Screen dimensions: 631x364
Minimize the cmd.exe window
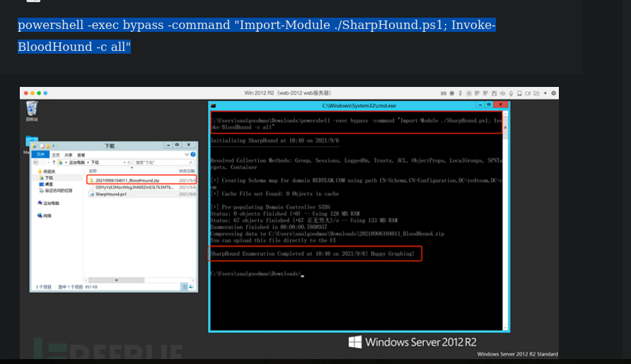click(480, 105)
